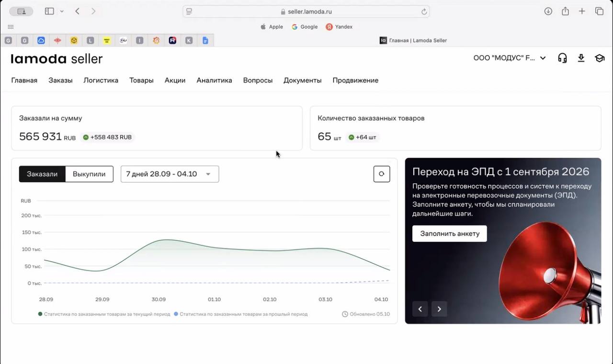Image resolution: width=613 pixels, height=364 pixels.
Task: Click the Safari share icon
Action: point(565,11)
